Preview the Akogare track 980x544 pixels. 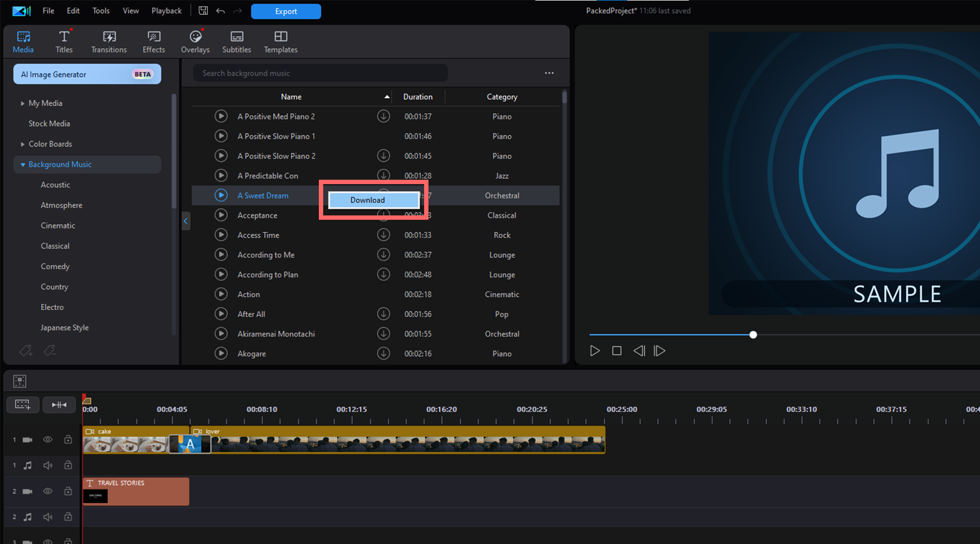point(221,353)
